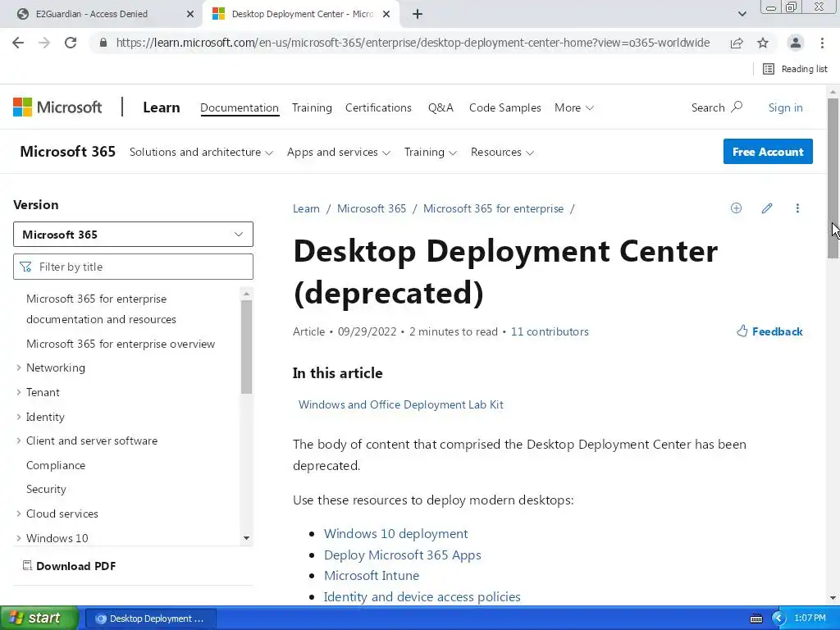Click the share page icon in address bar
The height and width of the screenshot is (630, 840).
tap(737, 43)
